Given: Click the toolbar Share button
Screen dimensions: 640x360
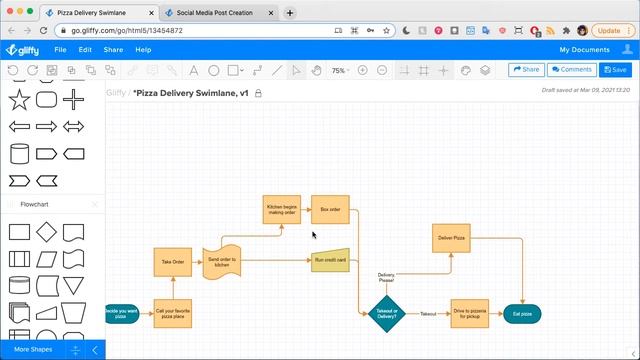Looking at the screenshot, I should point(526,70).
